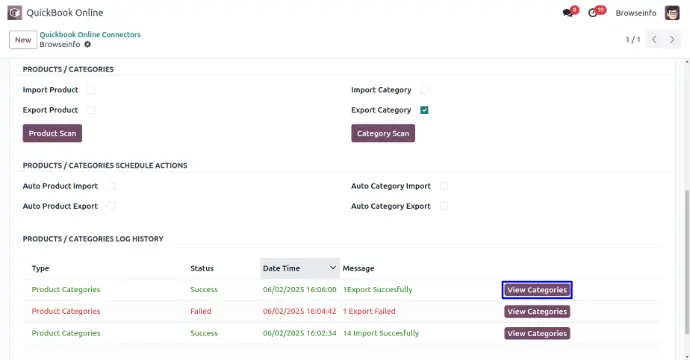Click the user avatar picture
The height and width of the screenshot is (360, 690).
[x=672, y=13]
